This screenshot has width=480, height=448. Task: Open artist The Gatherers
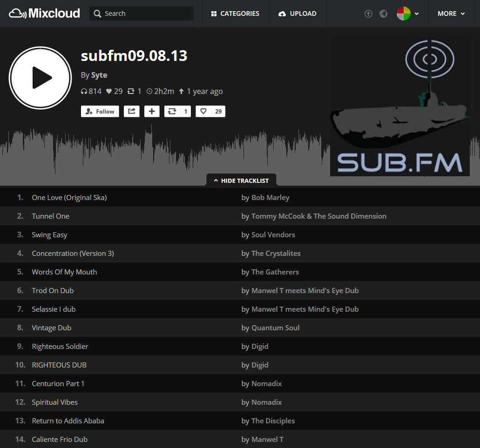[x=275, y=272]
